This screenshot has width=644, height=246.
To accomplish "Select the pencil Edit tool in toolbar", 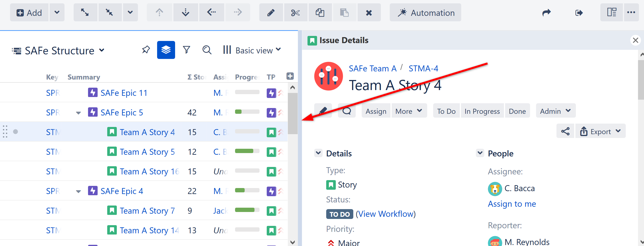I will pos(271,12).
